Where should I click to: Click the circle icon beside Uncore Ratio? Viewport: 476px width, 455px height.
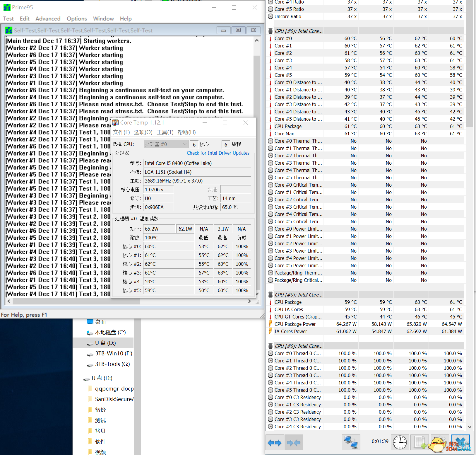(x=270, y=16)
